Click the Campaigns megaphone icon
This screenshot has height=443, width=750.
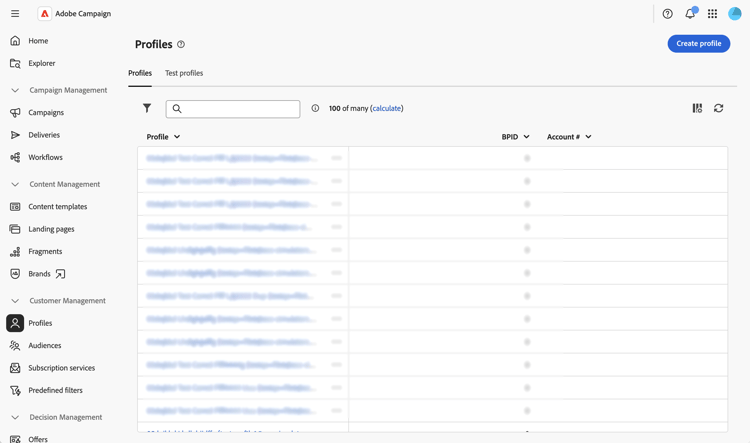coord(15,112)
